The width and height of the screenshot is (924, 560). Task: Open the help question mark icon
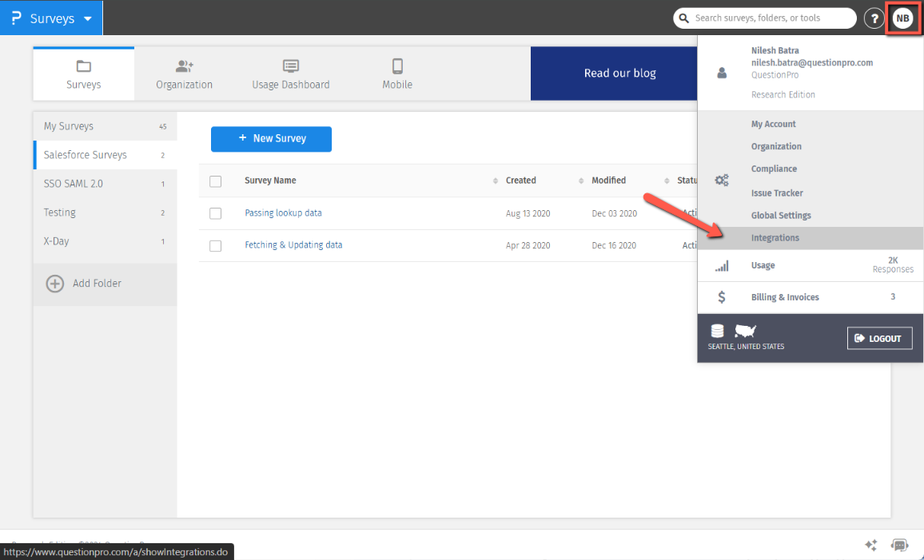874,18
